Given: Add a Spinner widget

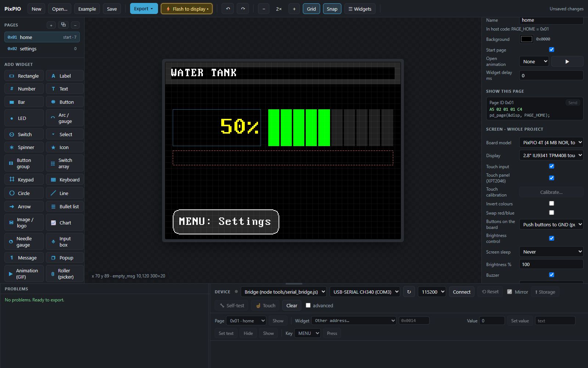Looking at the screenshot, I should pos(24,147).
